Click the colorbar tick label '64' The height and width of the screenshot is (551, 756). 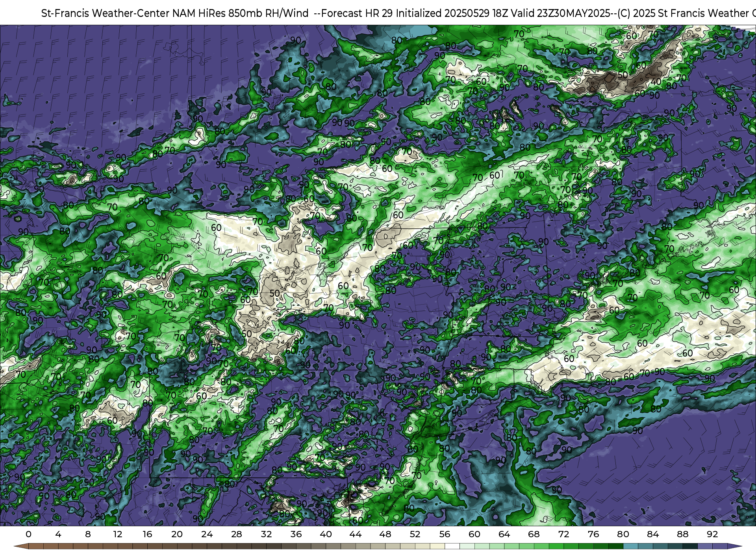click(504, 534)
